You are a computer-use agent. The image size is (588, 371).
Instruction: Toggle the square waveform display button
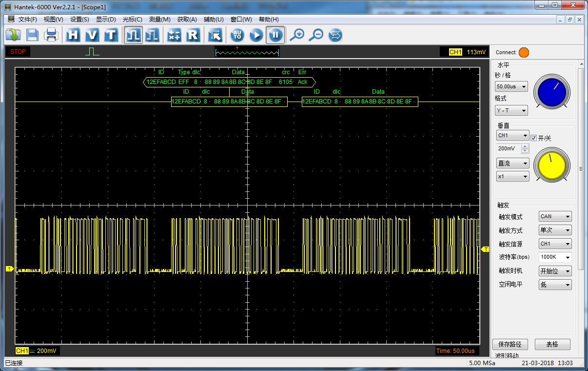pos(133,35)
